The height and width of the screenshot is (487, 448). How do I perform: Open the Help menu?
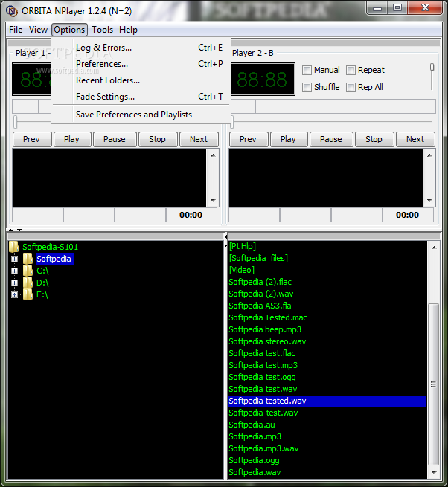click(x=128, y=30)
